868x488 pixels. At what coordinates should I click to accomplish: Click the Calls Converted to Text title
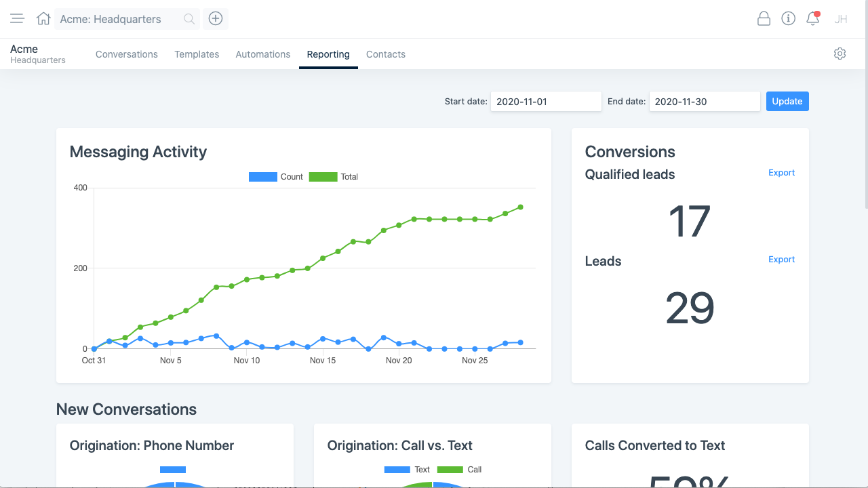tap(655, 445)
